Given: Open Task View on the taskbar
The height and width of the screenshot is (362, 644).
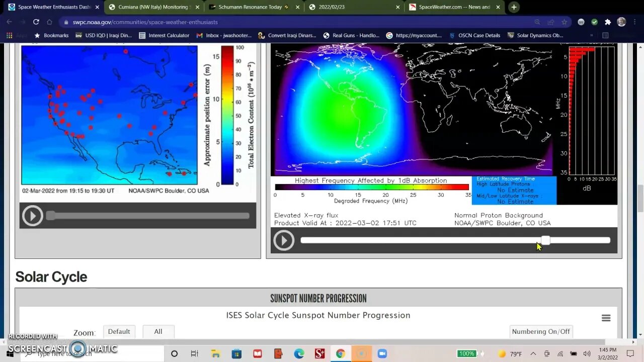Looking at the screenshot, I should coord(195,354).
